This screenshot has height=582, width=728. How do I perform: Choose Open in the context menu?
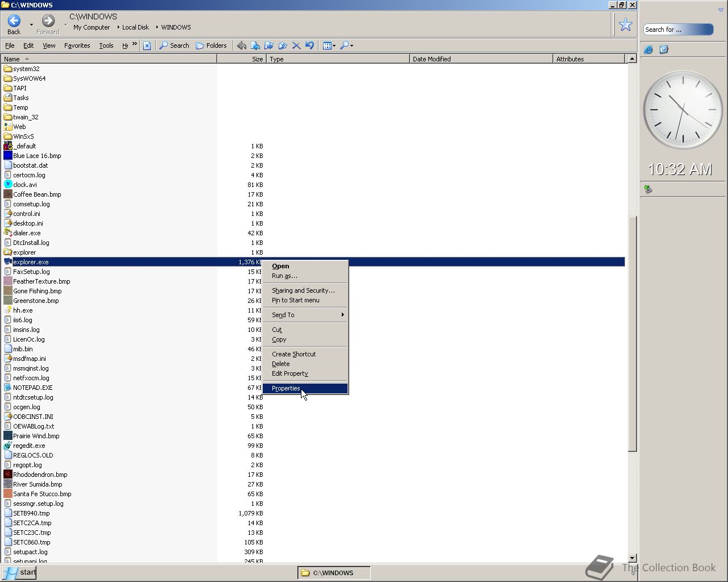(x=305, y=266)
